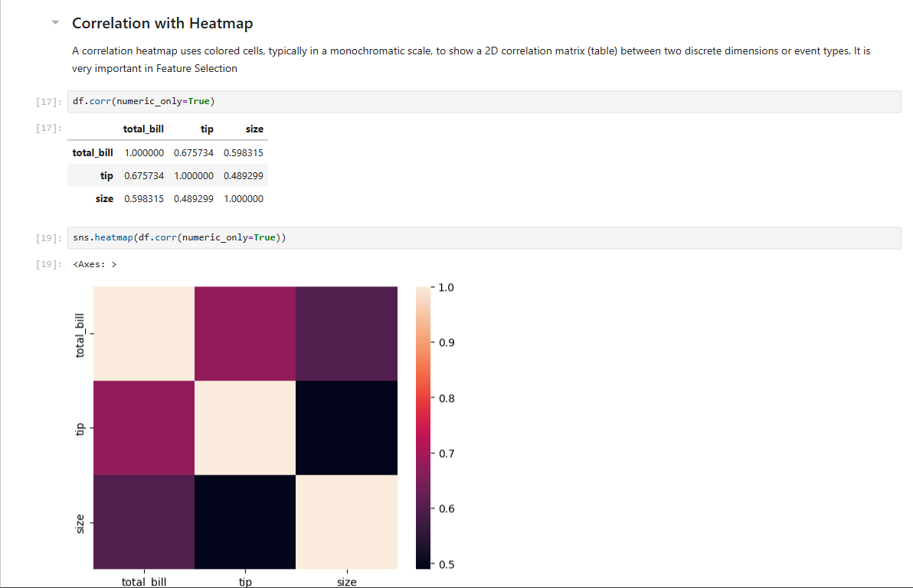913x588 pixels.
Task: Click the [19] input prompt of heatmap cell
Action: [49, 238]
